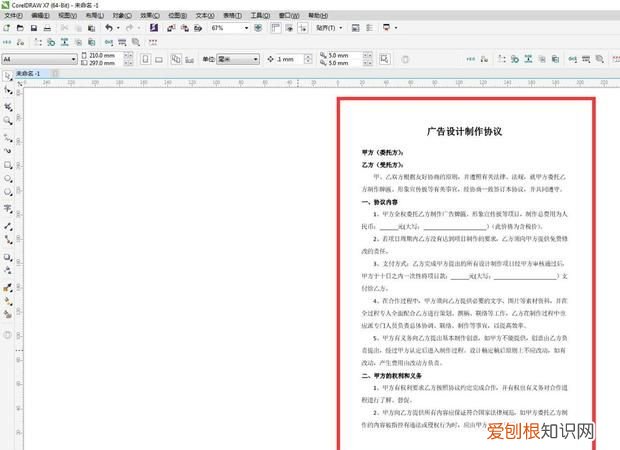Select the Straight-line Connector tool
The image size is (620, 450).
[8, 240]
